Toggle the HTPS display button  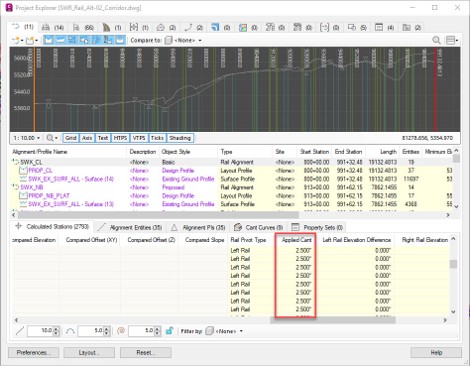[120, 138]
